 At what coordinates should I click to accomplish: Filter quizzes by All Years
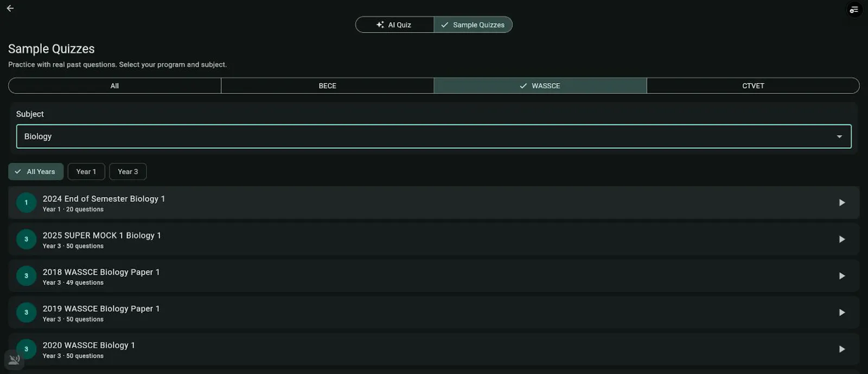36,172
